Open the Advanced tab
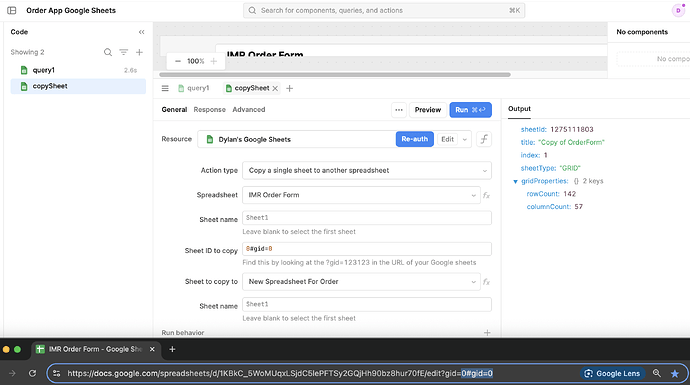690x385 pixels. 249,110
